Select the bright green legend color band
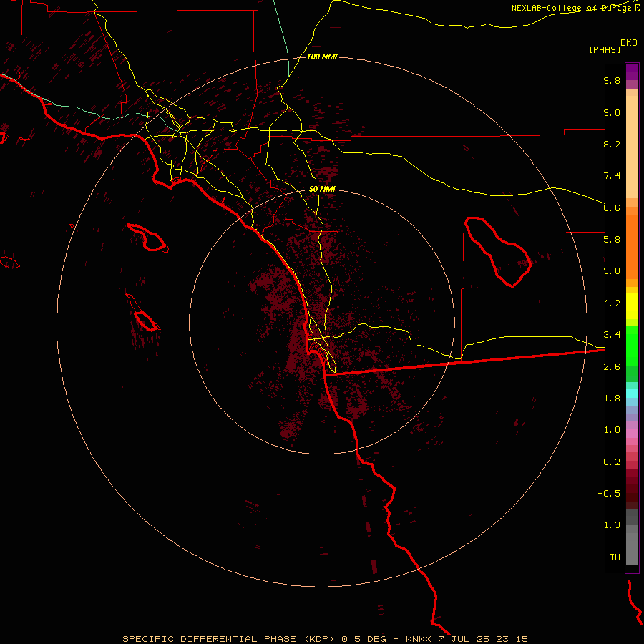Viewport: 644px width, 644px height. tap(632, 346)
